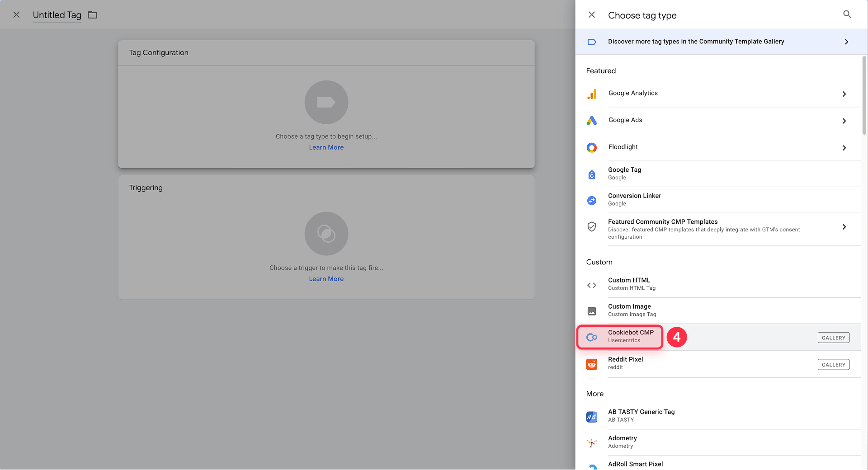Screen dimensions: 868x470
Task: Search tag types with magnifier icon
Action: point(847,14)
